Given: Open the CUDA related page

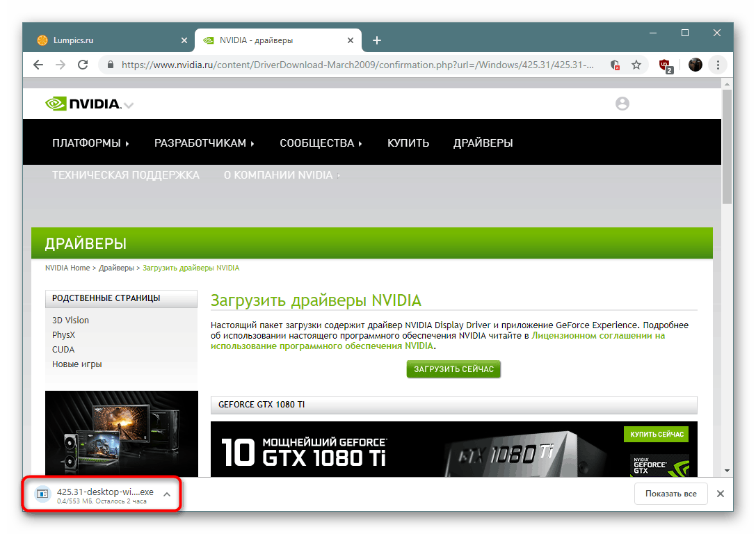Looking at the screenshot, I should click(63, 350).
